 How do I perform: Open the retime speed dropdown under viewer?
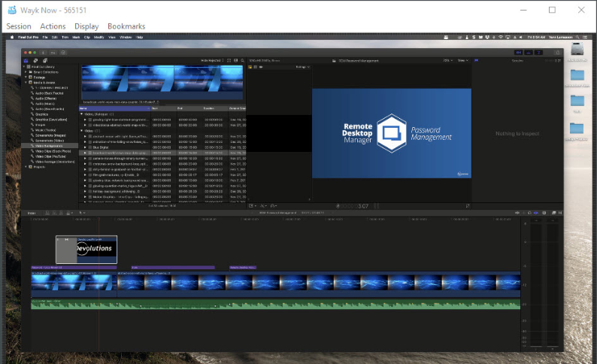274,206
